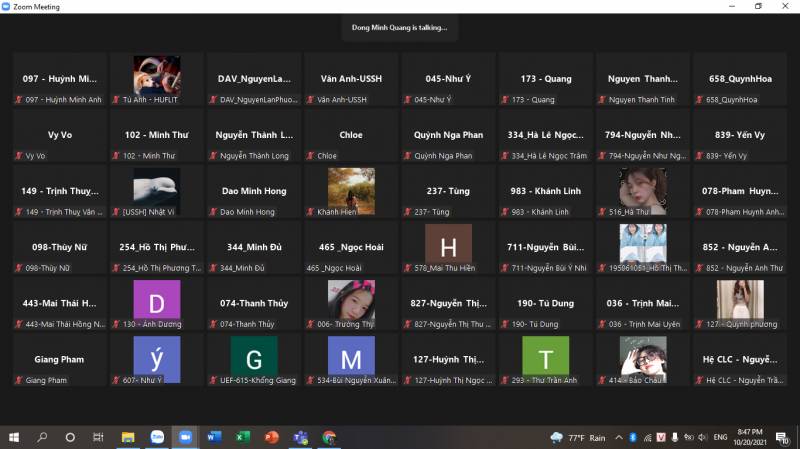Open File Explorer from the taskbar
800x449 pixels.
(x=128, y=437)
